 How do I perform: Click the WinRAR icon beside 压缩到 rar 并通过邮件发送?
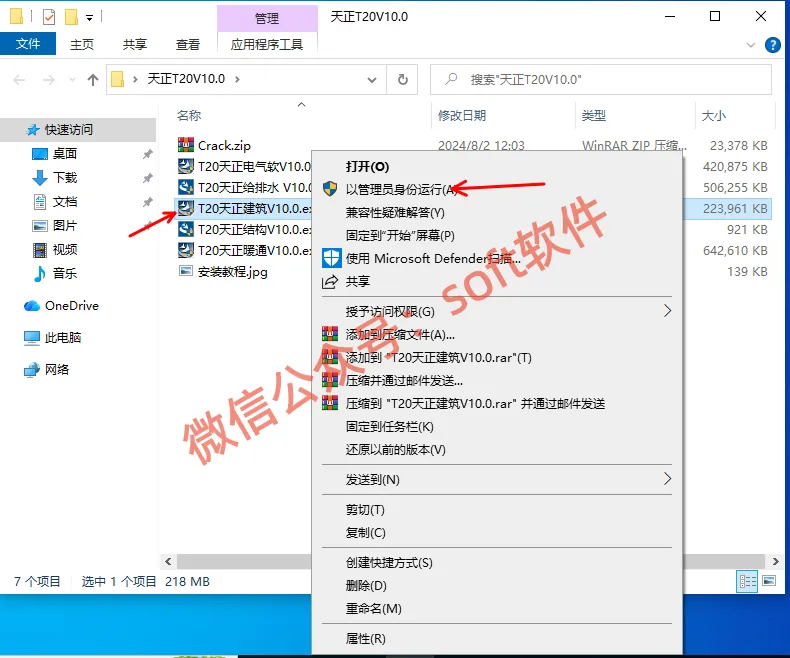330,403
